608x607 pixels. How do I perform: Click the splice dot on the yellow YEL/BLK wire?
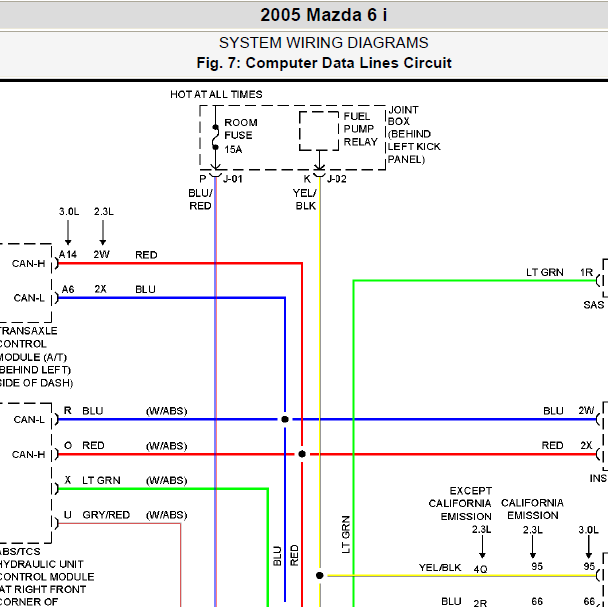[320, 575]
